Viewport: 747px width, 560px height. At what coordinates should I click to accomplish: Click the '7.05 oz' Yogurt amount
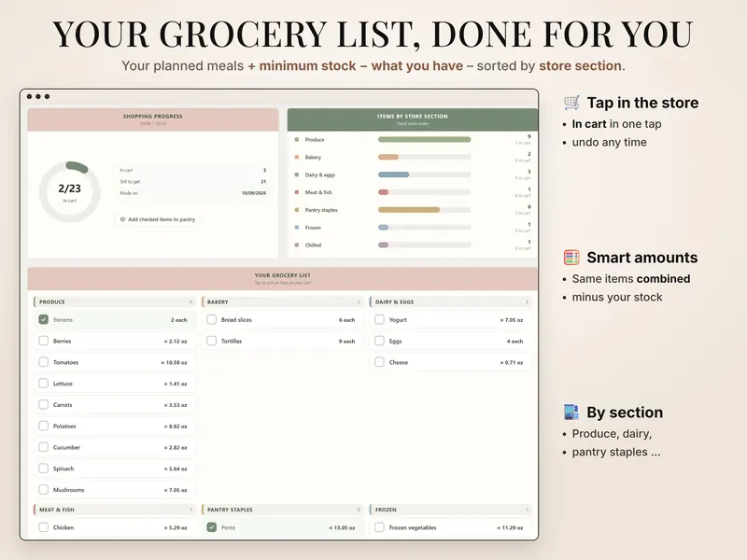(x=512, y=320)
